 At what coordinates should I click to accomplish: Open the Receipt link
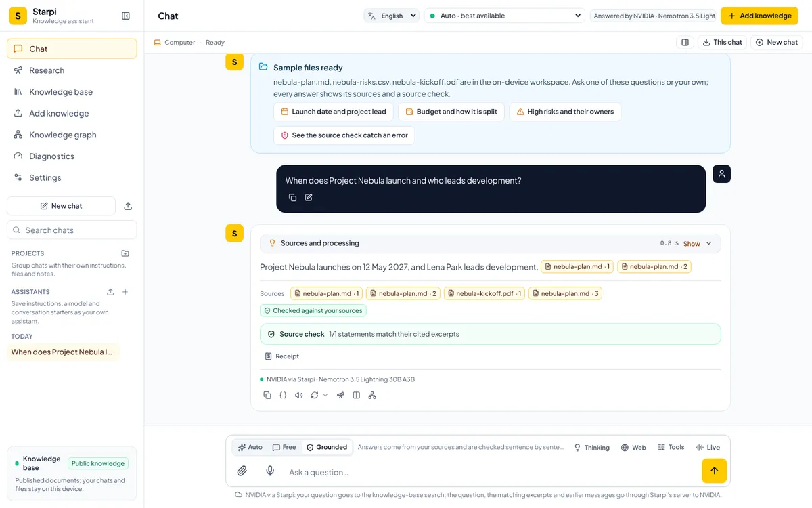282,356
